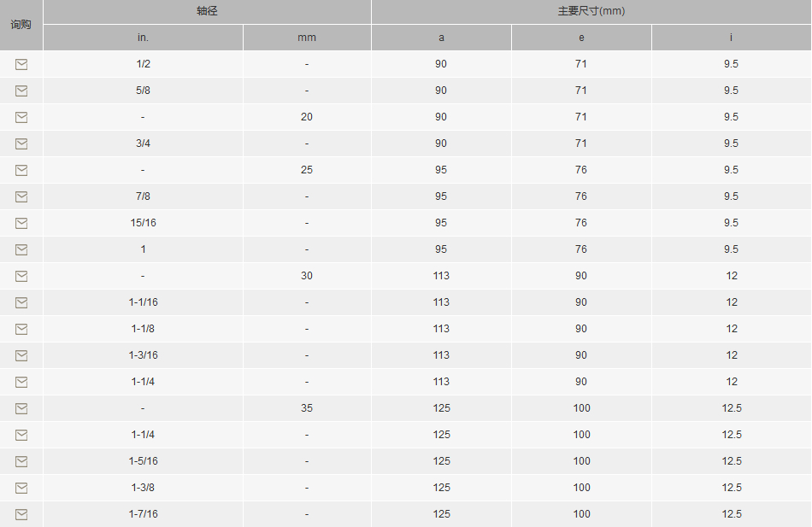This screenshot has height=527, width=812.
Task: Select the 1-3/16 shaft size cell
Action: point(143,355)
